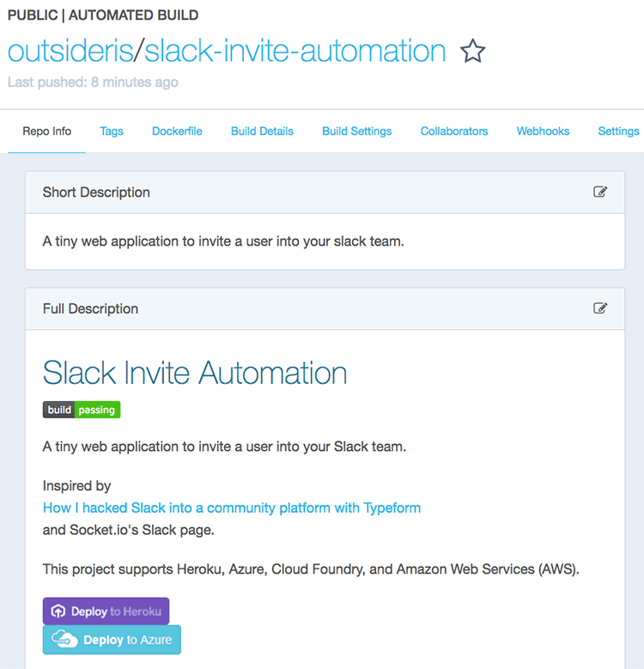The height and width of the screenshot is (669, 644).
Task: Click the Deploy to Heroku button
Action: pos(106,611)
